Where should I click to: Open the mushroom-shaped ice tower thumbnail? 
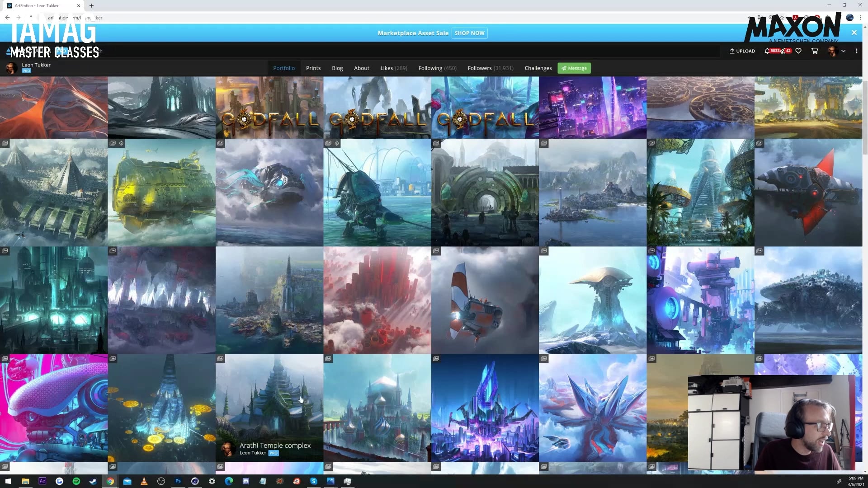click(x=593, y=300)
